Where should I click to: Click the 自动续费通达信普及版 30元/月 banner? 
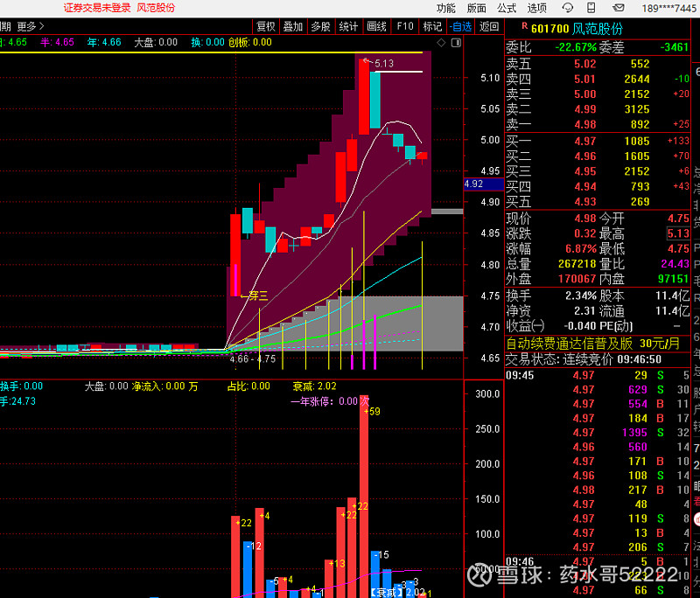pyautogui.click(x=593, y=344)
